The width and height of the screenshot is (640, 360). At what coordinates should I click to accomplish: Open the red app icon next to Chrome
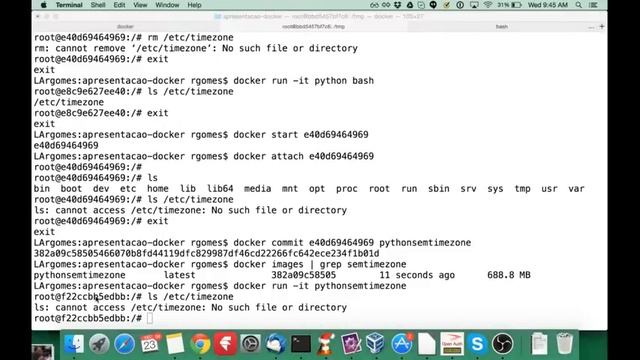coord(225,344)
